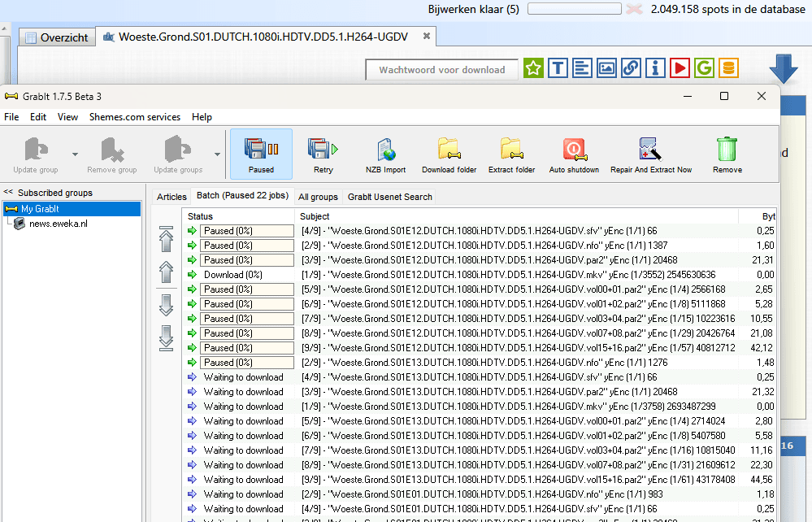
Task: Switch to the GrabIt Usenet Search tab
Action: pos(389,197)
